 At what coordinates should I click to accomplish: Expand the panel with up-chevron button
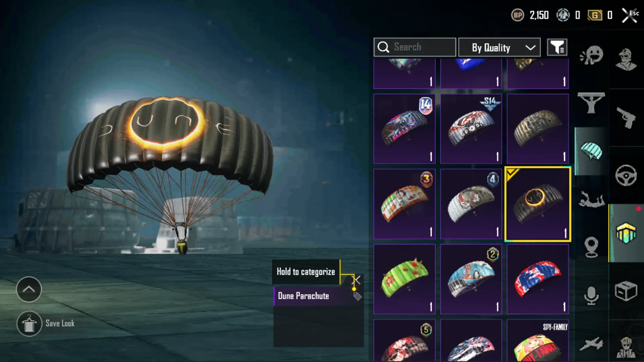coord(29,289)
